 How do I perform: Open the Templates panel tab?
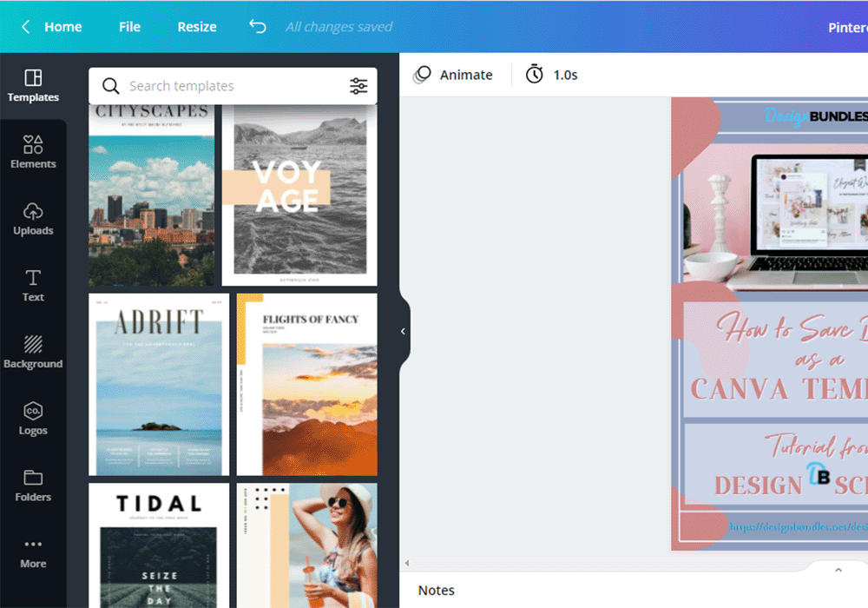click(x=33, y=86)
